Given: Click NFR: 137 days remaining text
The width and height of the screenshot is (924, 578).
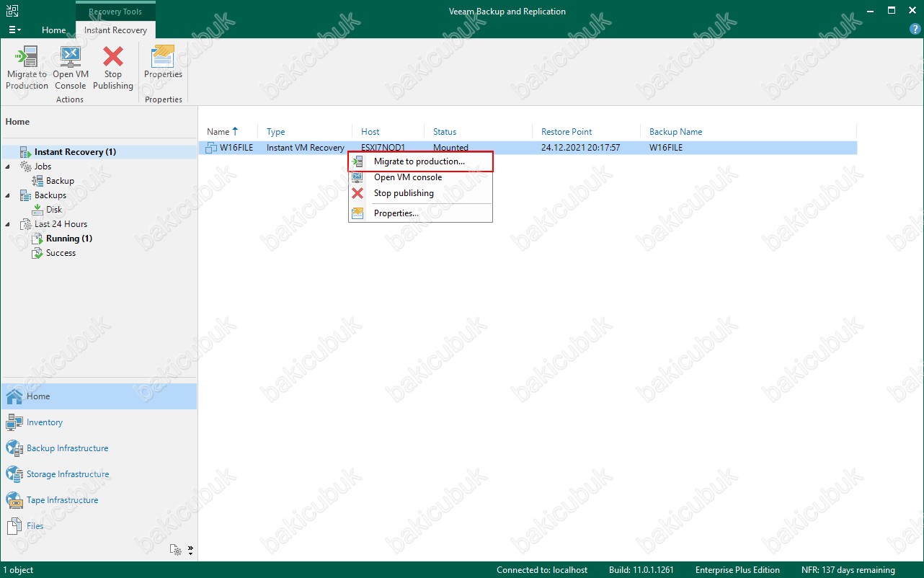Looking at the screenshot, I should 848,570.
